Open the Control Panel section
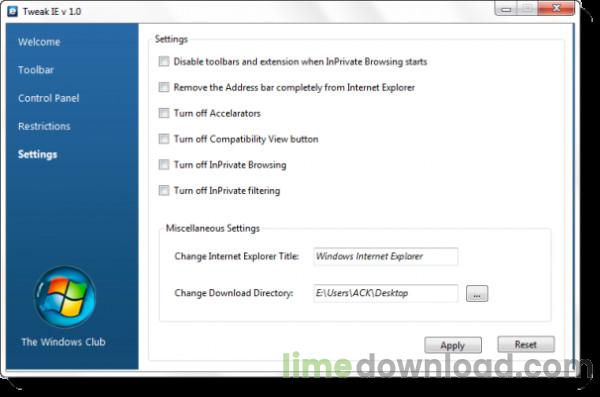600x397 pixels. 49,98
